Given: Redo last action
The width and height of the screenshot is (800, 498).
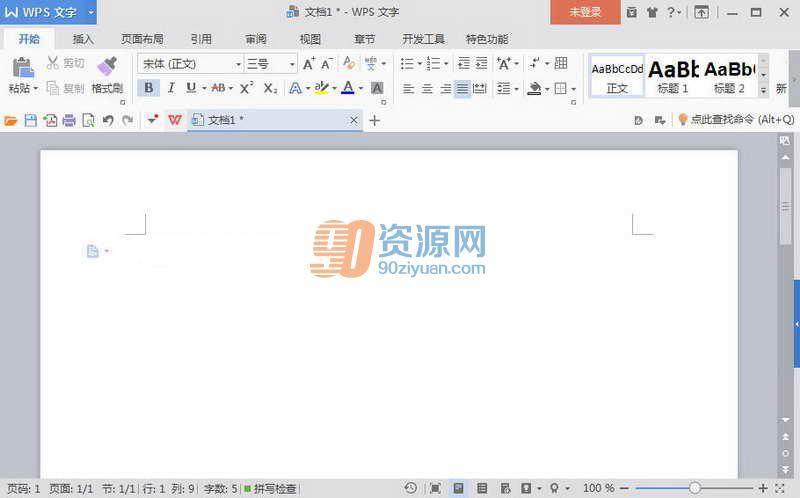Looking at the screenshot, I should coord(127,120).
